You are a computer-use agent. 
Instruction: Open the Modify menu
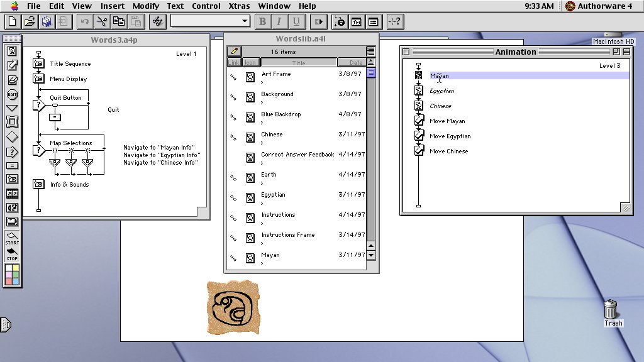click(146, 6)
